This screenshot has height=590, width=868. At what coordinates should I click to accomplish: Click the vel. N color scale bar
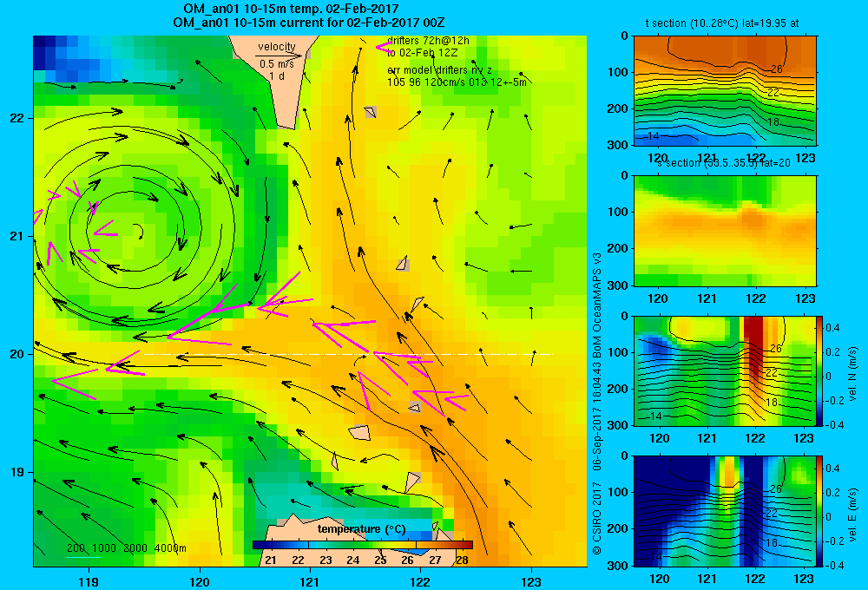[820, 370]
